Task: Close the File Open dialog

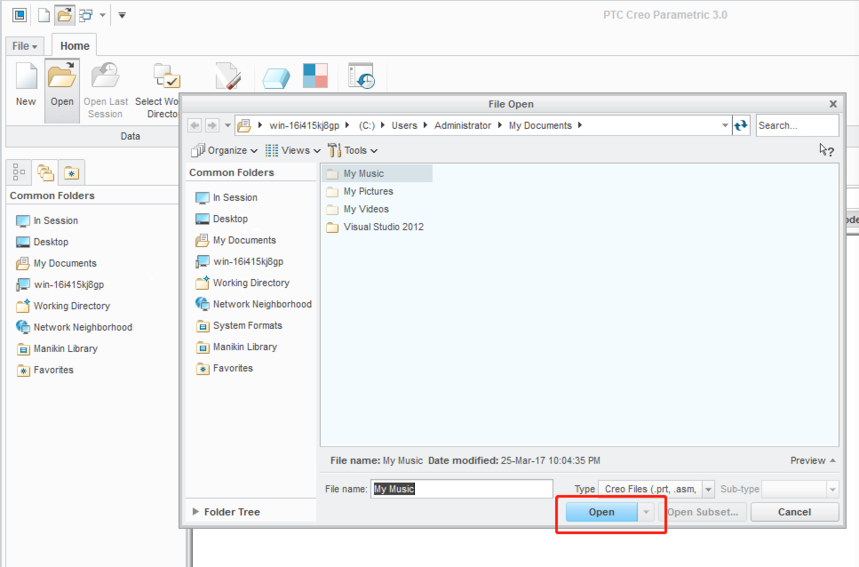Action: click(833, 104)
